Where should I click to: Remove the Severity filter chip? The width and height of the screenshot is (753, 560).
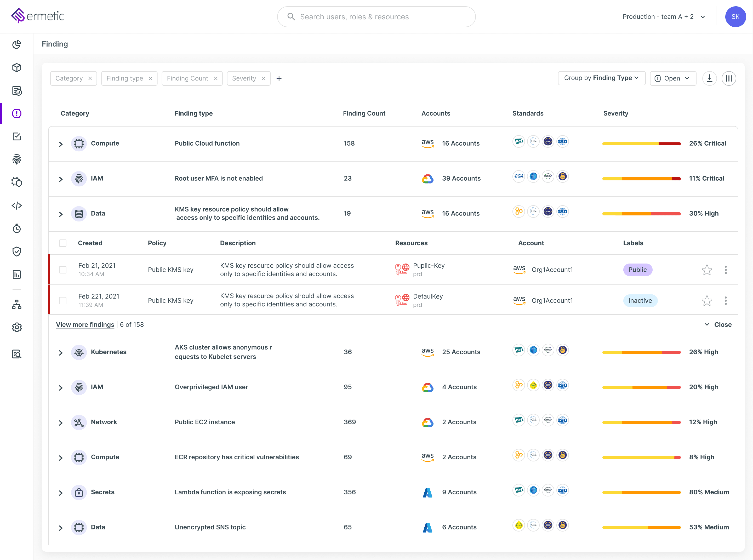(264, 78)
